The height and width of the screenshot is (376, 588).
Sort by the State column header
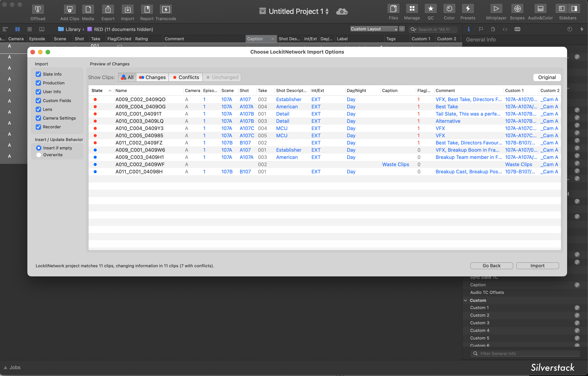tap(101, 90)
